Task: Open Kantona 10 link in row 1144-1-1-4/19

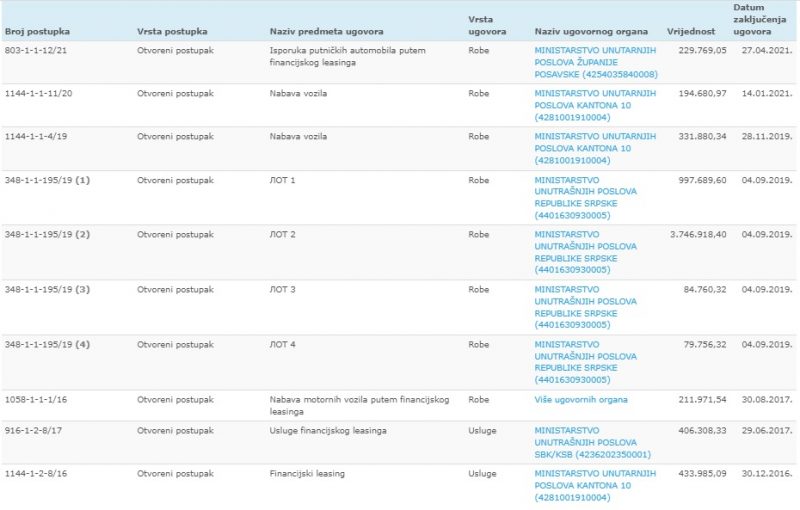Action: (596, 148)
